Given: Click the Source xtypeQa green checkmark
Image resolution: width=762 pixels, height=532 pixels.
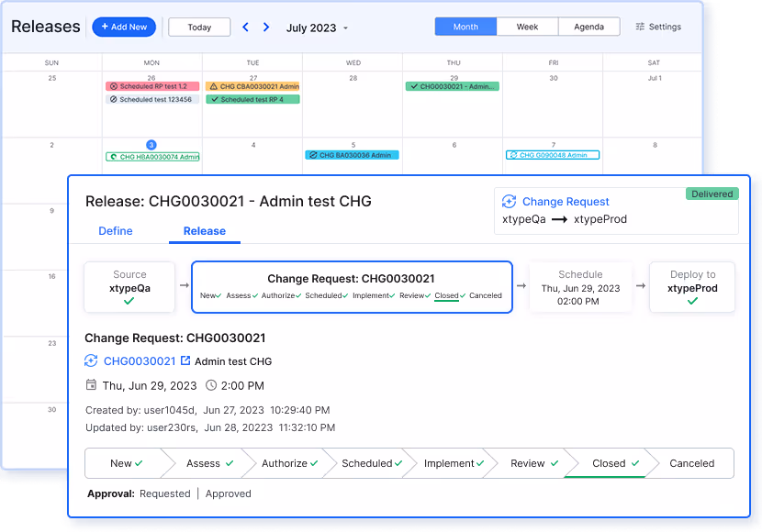Looking at the screenshot, I should [129, 302].
